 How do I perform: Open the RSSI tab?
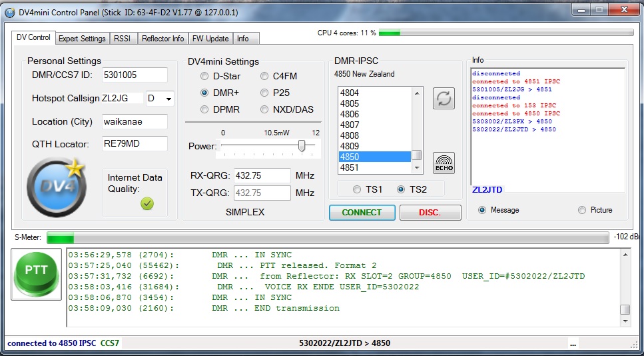[123, 39]
